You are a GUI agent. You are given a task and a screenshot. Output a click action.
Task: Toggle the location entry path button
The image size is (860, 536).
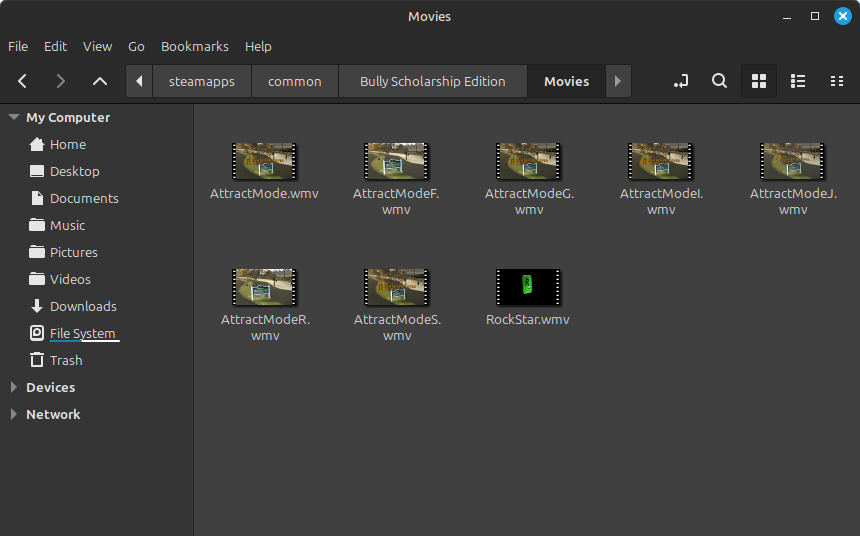(681, 81)
